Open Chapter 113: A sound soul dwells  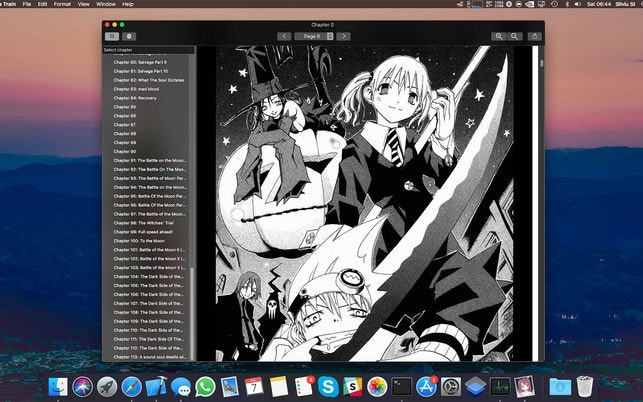pyautogui.click(x=150, y=357)
